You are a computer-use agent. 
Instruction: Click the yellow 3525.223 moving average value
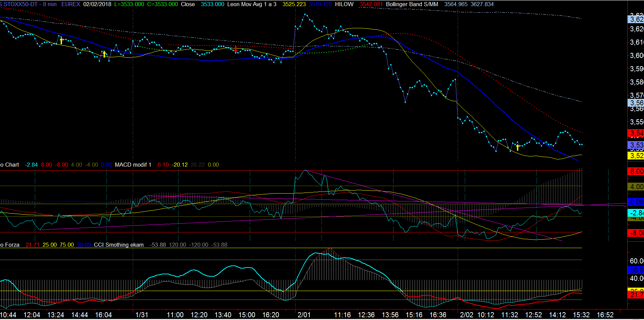294,4
